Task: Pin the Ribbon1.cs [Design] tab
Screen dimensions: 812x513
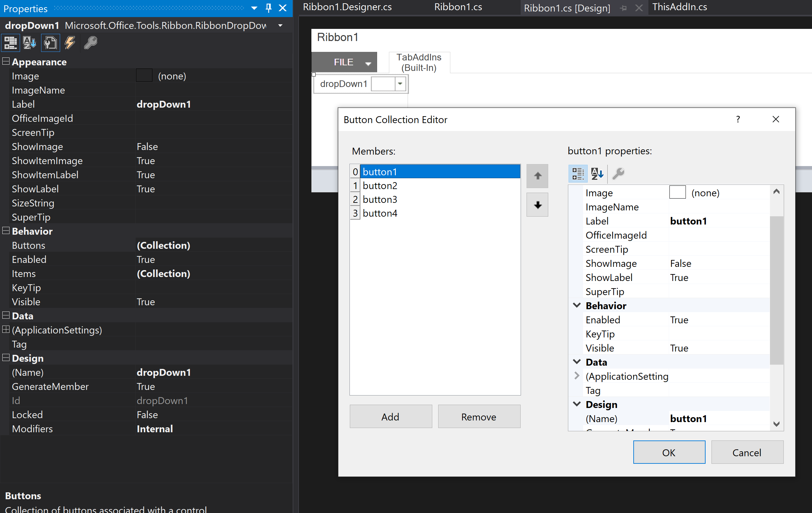Action: pyautogui.click(x=623, y=8)
